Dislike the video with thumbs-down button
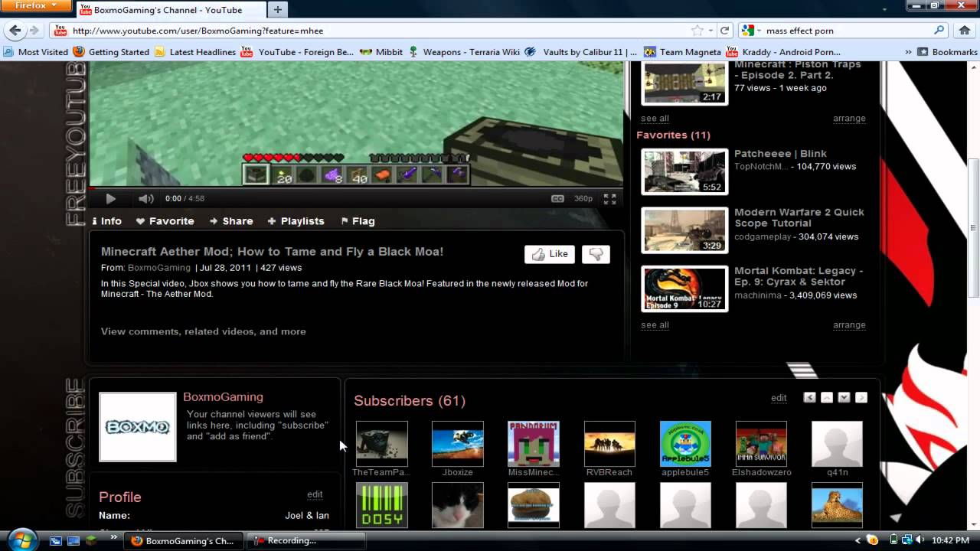This screenshot has height=551, width=980. coord(596,254)
